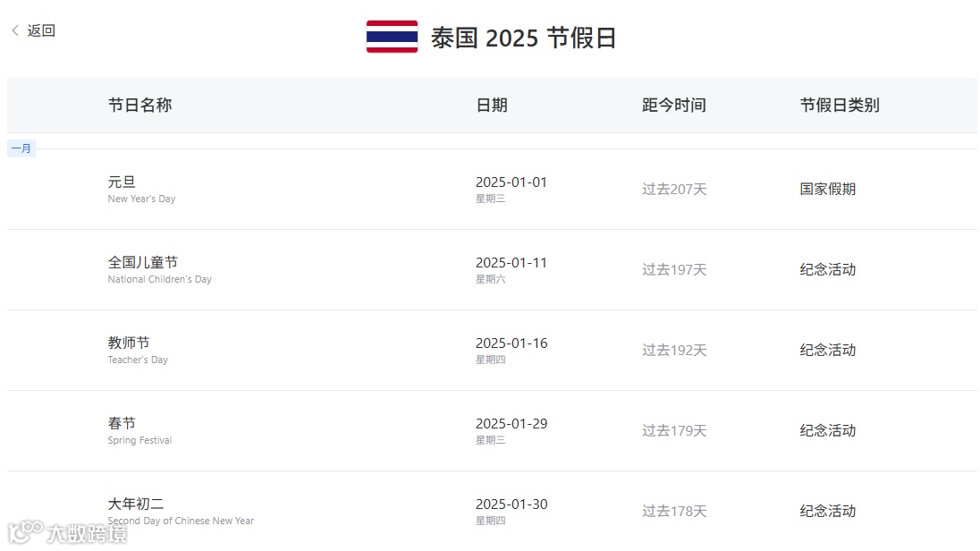Click the Thailand flag icon
The image size is (980, 551).
tap(392, 38)
